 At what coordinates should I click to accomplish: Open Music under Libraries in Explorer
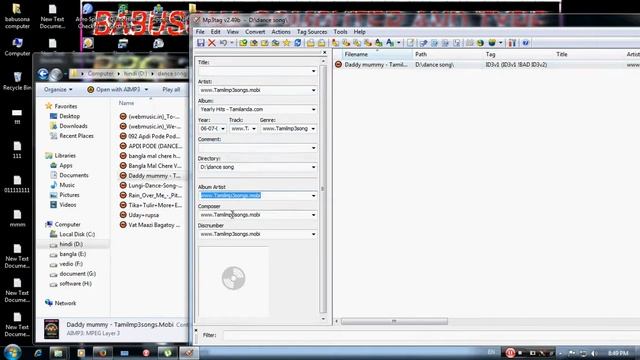(62, 185)
